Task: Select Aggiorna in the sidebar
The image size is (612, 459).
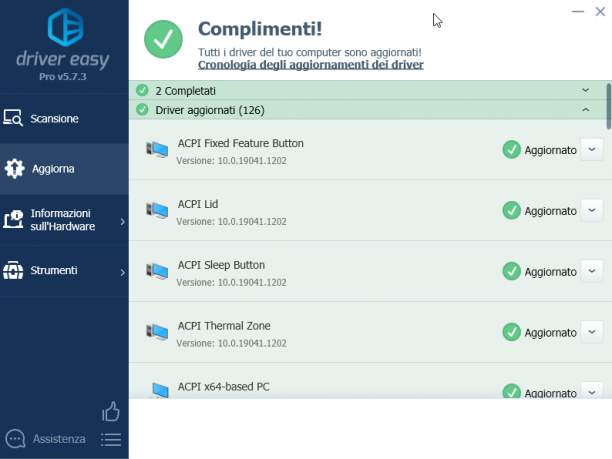Action: [64, 169]
